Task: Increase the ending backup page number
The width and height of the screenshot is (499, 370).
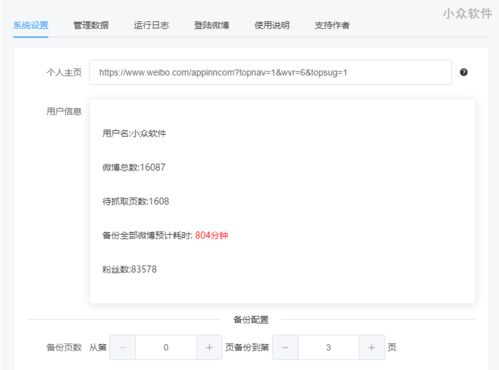Action: 372,347
